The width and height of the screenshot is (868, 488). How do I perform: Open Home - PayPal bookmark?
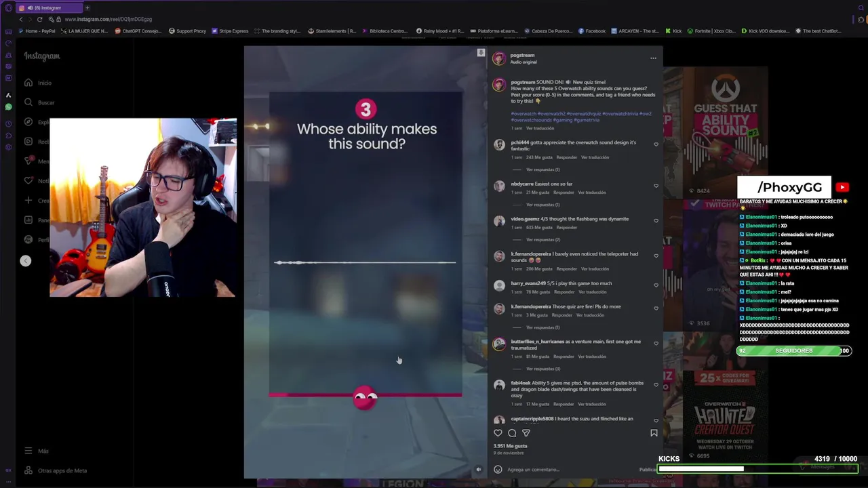pos(37,31)
